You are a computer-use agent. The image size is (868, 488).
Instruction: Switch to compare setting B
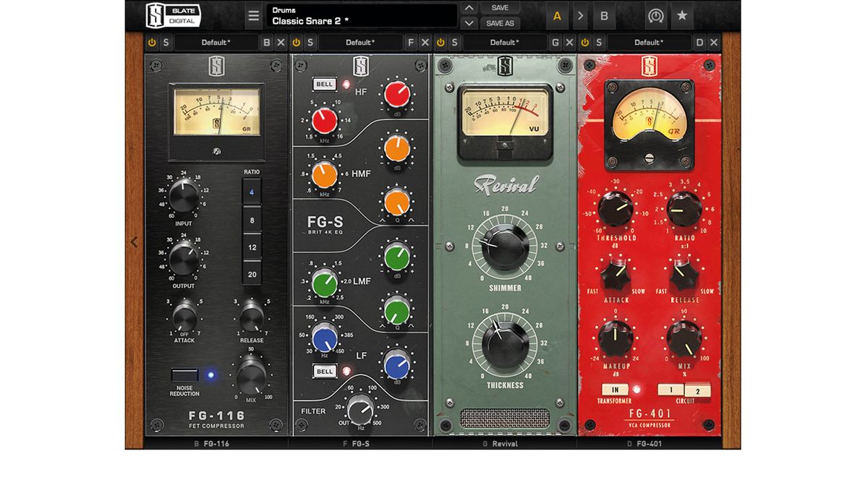click(x=605, y=16)
